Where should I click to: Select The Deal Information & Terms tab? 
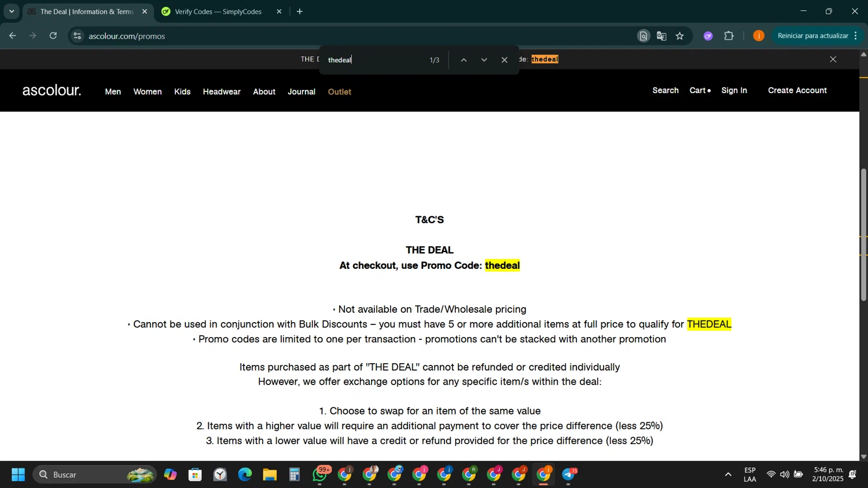(x=89, y=12)
